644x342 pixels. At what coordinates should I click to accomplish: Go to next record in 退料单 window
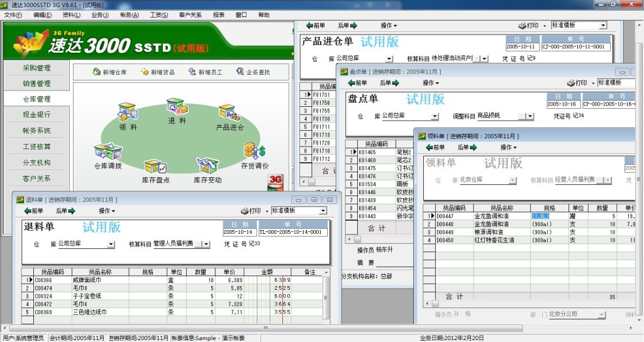[65, 211]
